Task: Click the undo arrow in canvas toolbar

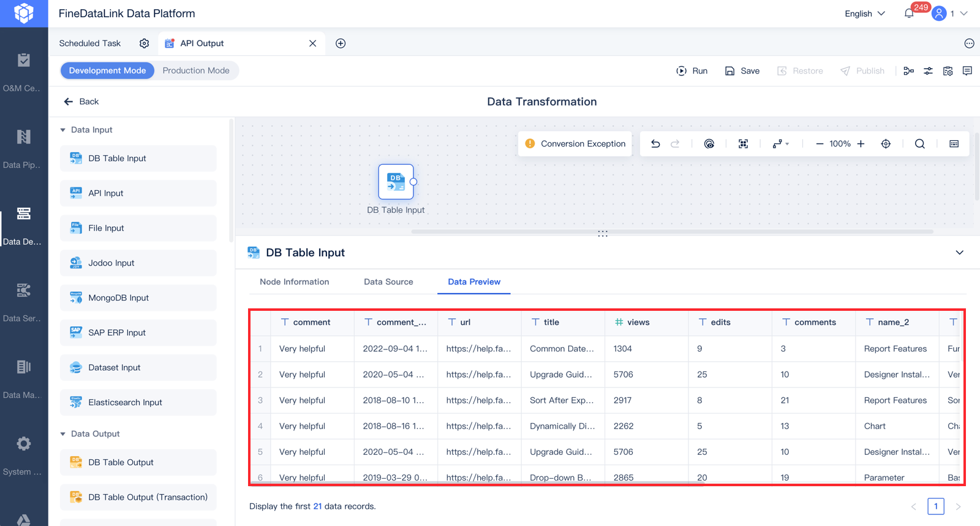Action: [655, 143]
